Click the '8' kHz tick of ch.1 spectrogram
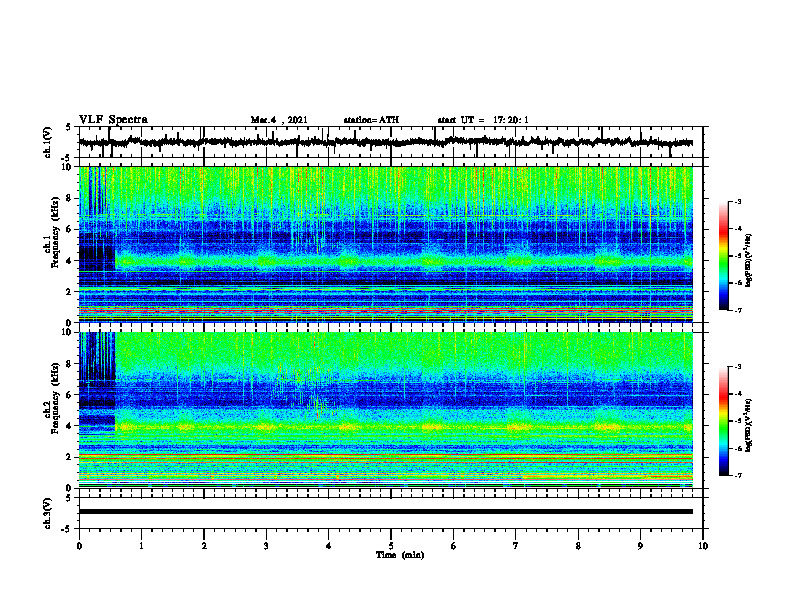Screen dimensions: 792x612 coord(69,198)
